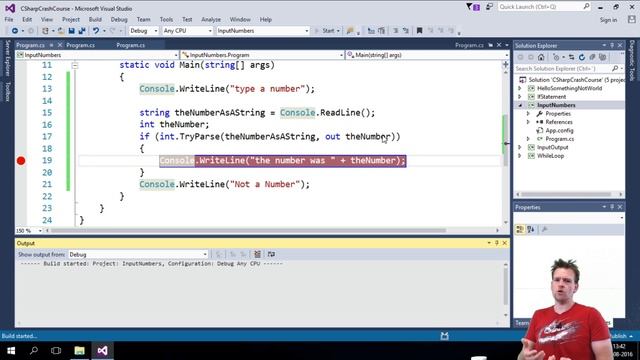Click the Undo arrow icon

click(x=96, y=31)
